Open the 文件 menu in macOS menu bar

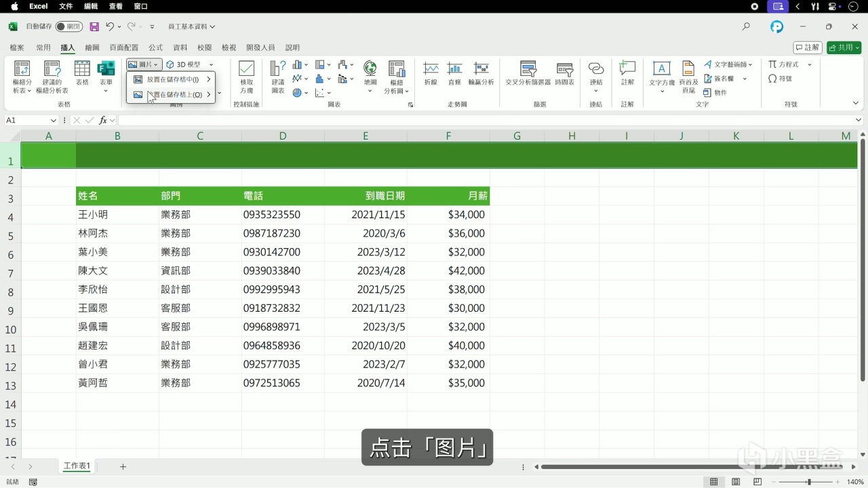(66, 6)
